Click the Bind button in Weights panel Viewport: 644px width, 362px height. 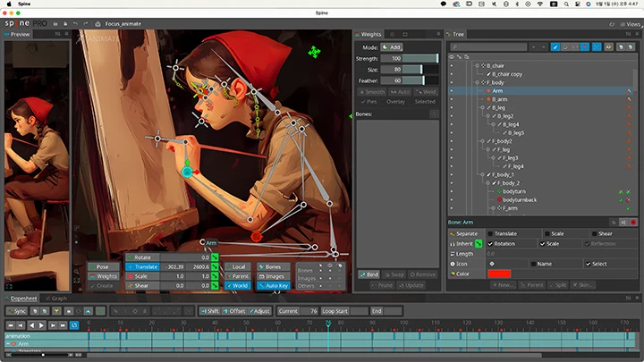coord(369,274)
